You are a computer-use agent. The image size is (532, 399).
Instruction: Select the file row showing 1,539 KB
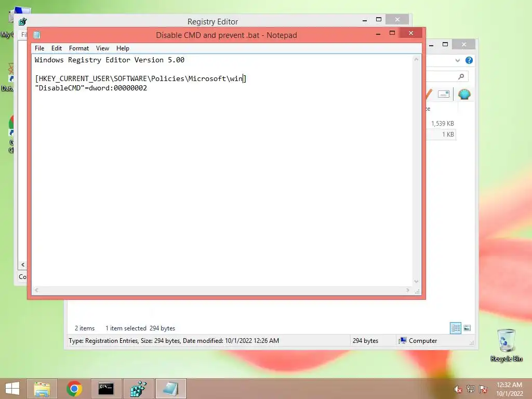click(x=441, y=124)
